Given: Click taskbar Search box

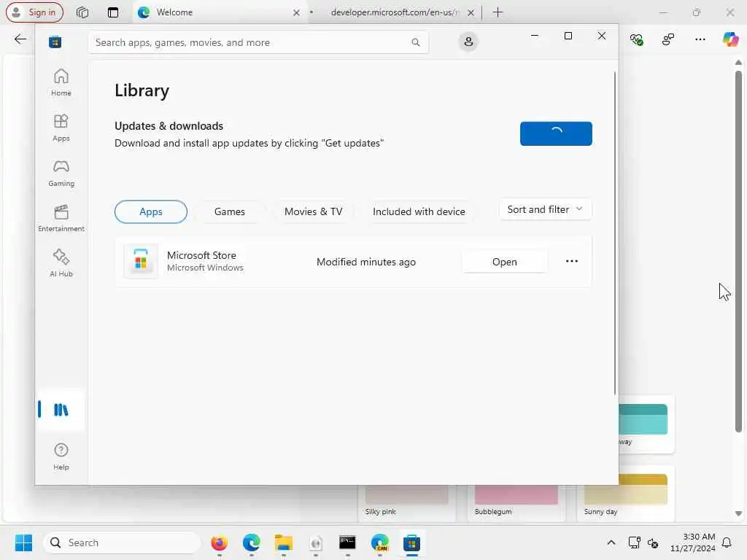Looking at the screenshot, I should pyautogui.click(x=122, y=542).
